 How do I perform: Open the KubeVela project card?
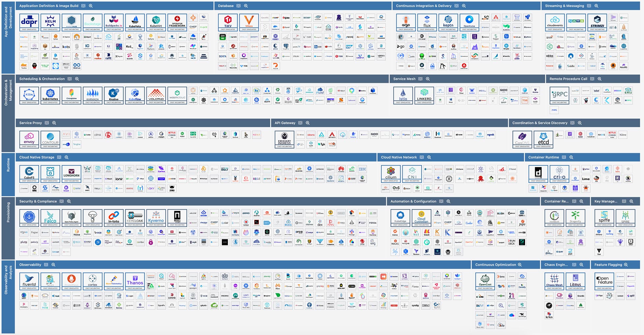(135, 22)
